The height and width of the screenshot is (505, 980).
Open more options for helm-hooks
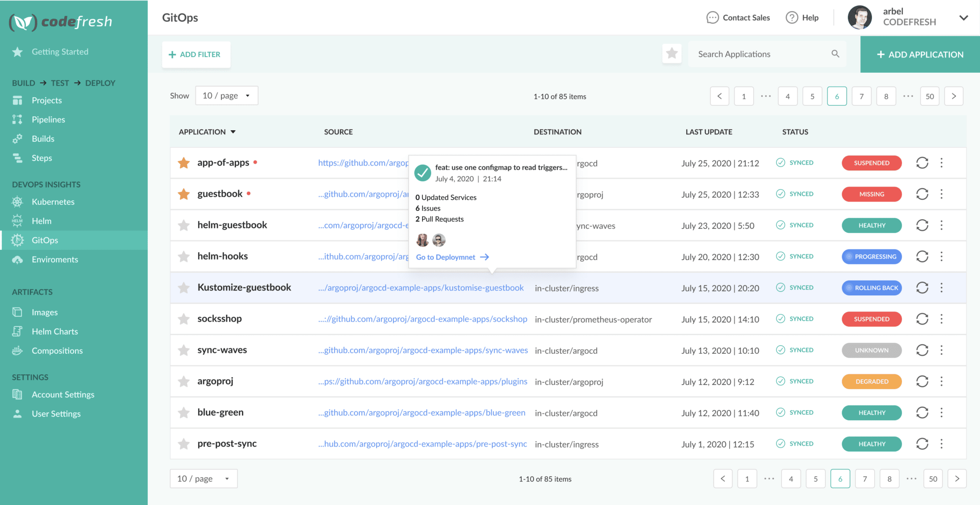click(941, 257)
